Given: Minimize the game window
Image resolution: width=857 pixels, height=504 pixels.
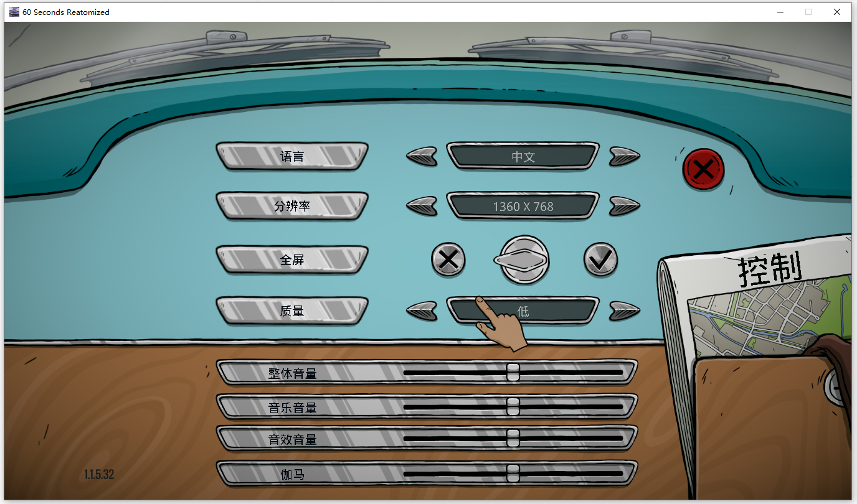Looking at the screenshot, I should (x=780, y=12).
